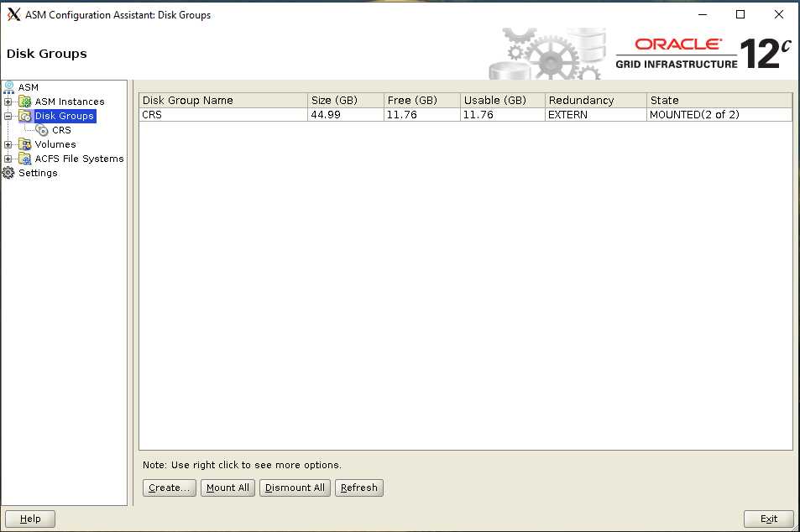Image resolution: width=800 pixels, height=532 pixels.
Task: Expand the ASM Instances tree node
Action: [8, 102]
